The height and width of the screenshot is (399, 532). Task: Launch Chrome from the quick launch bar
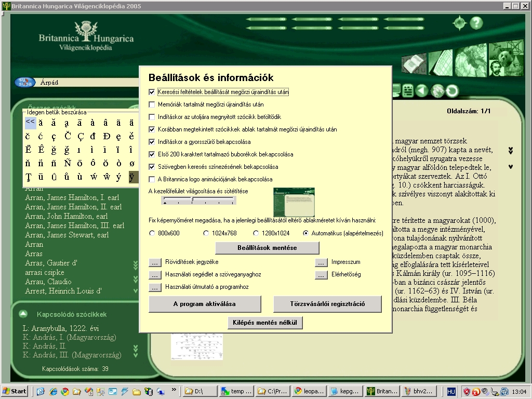point(65,391)
